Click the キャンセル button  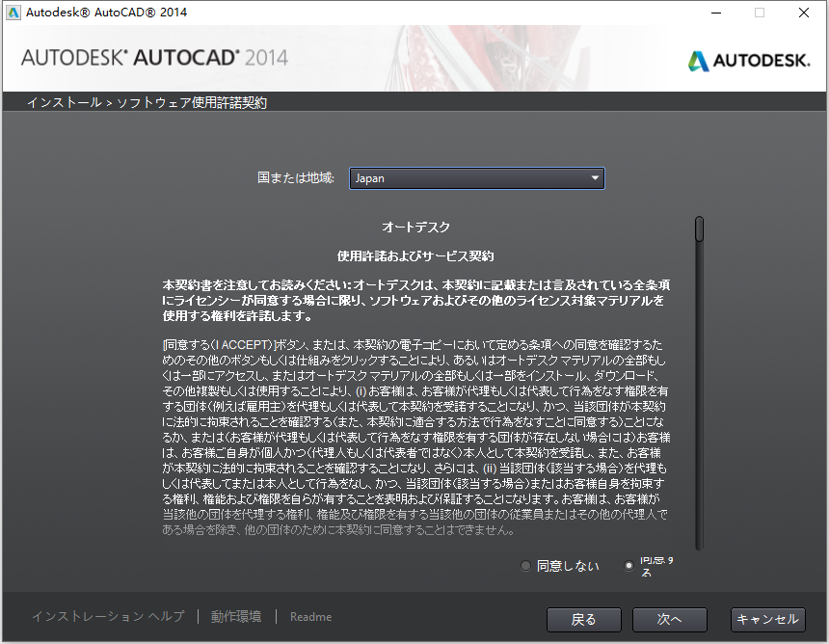[x=767, y=619]
